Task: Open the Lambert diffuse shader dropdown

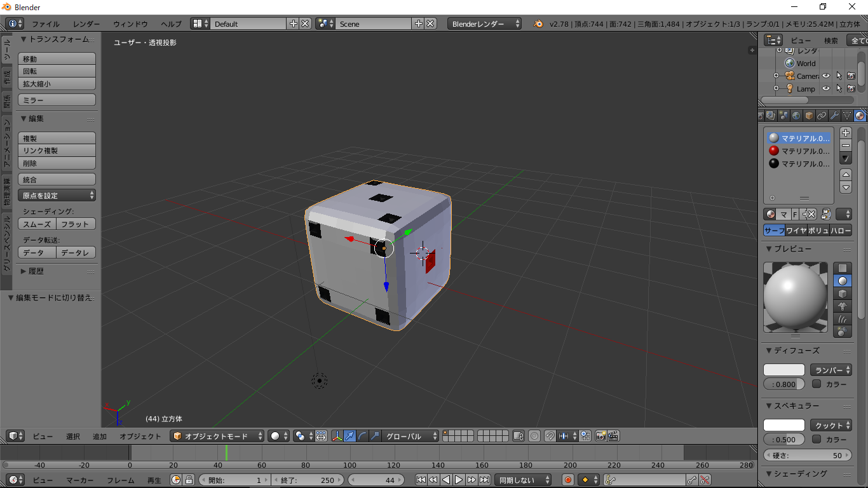Action: (x=831, y=370)
